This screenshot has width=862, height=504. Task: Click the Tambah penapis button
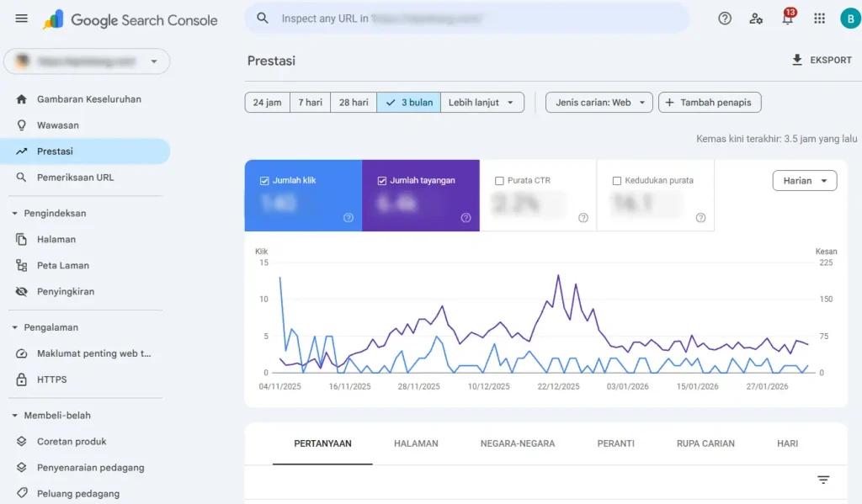[710, 103]
